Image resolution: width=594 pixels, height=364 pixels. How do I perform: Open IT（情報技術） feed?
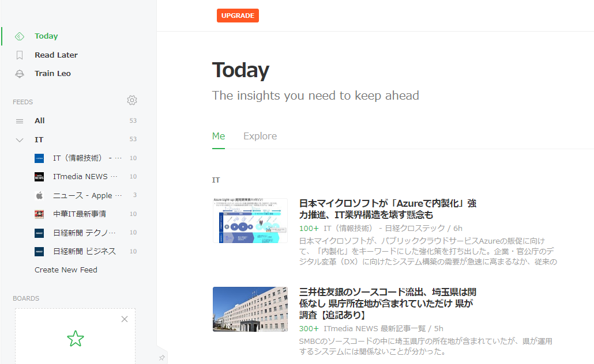coord(87,158)
